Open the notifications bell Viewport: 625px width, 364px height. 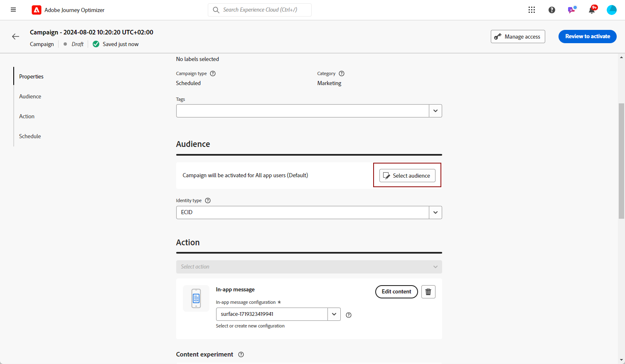pos(591,10)
